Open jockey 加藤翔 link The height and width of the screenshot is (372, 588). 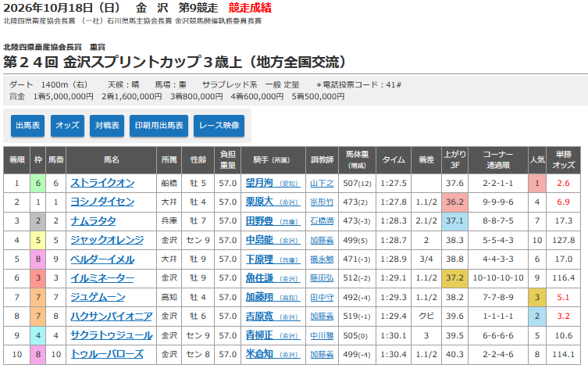point(273,297)
